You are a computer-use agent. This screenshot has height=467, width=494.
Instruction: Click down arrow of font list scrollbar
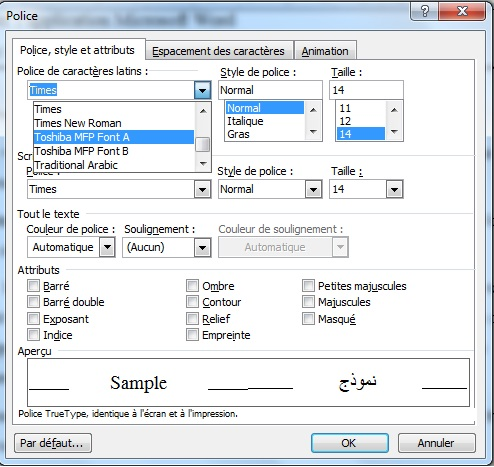point(203,163)
